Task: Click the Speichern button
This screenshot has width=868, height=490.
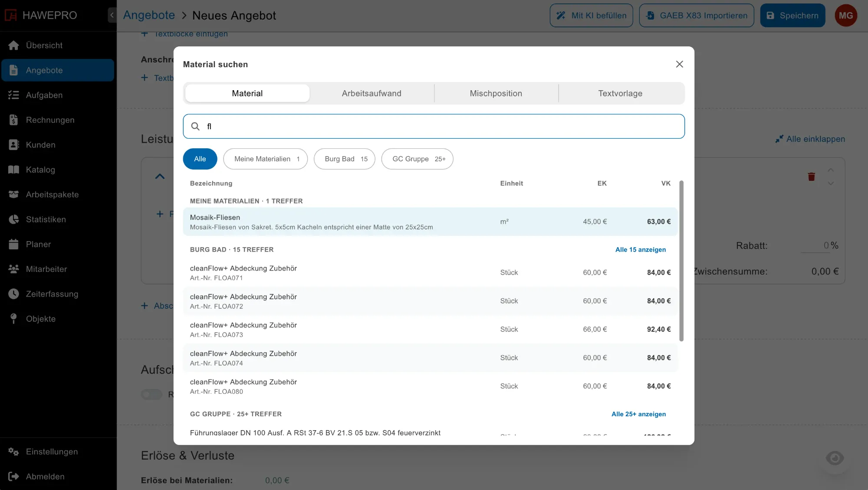Action: tap(792, 16)
